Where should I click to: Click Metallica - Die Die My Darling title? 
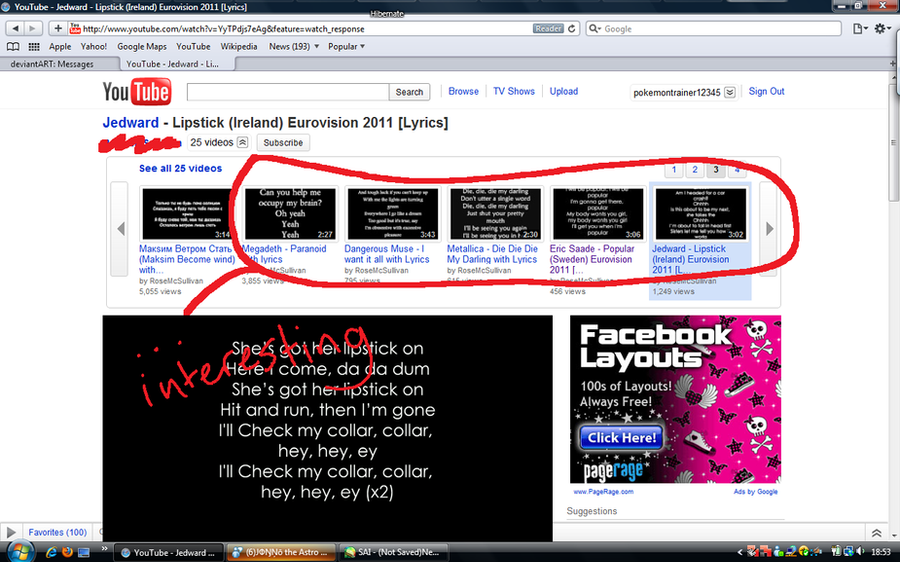click(492, 254)
